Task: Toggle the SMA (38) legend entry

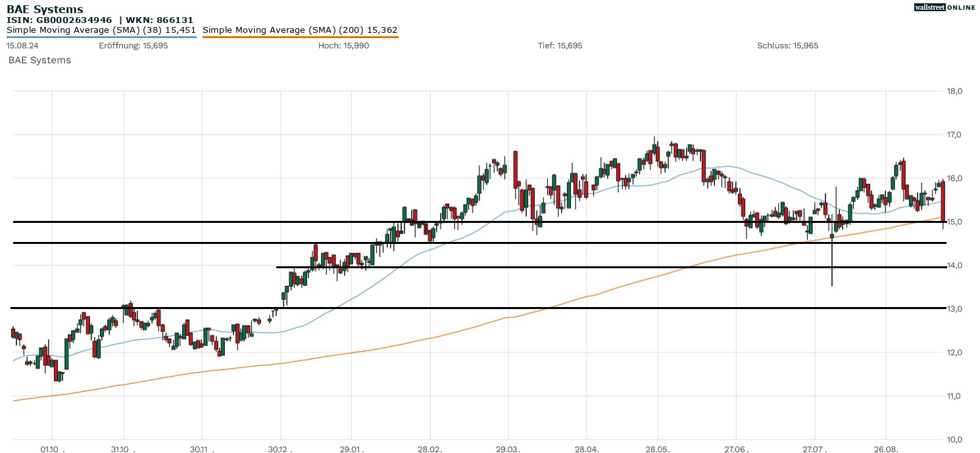Action: [101, 30]
